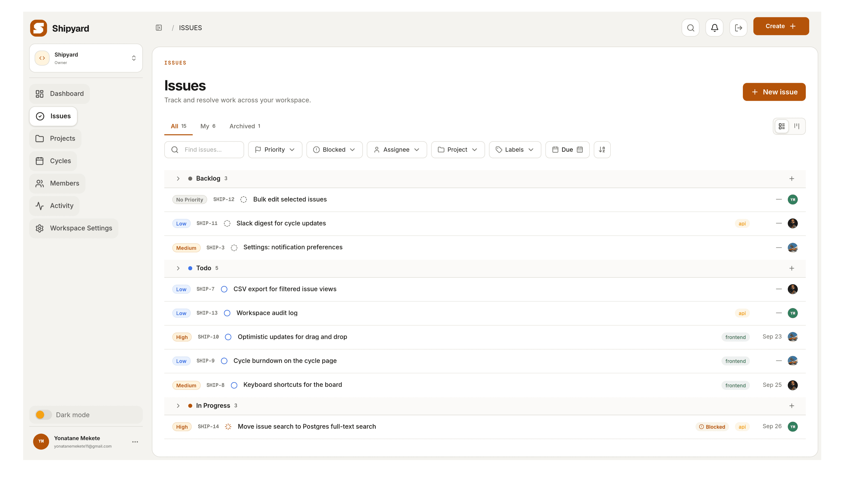Open issue 'Bulk edit selected issues'
868x488 pixels.
pos(290,199)
